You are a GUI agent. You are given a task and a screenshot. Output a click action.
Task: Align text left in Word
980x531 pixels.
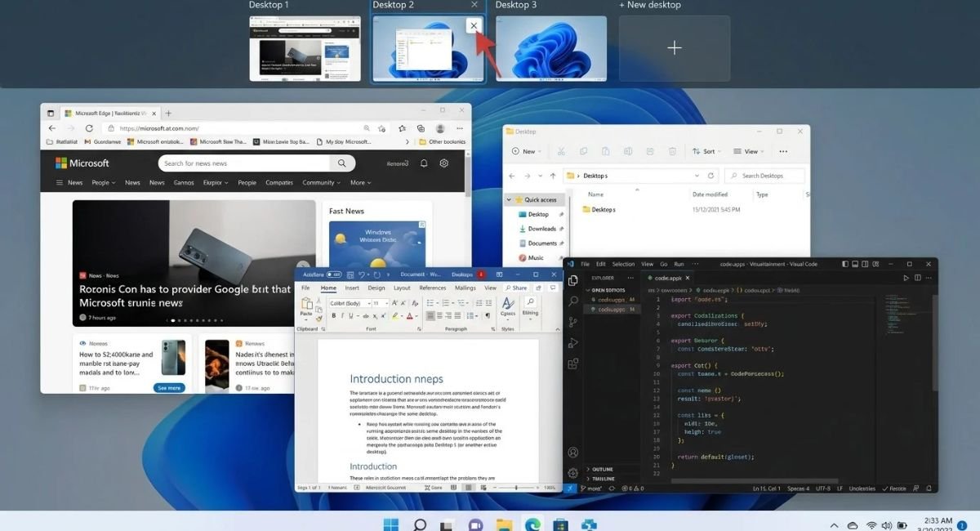(431, 315)
